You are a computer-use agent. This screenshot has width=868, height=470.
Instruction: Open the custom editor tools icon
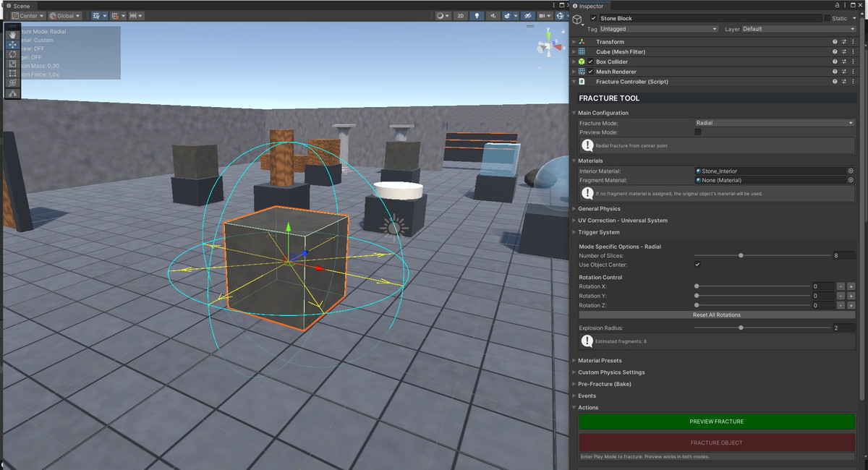12,93
